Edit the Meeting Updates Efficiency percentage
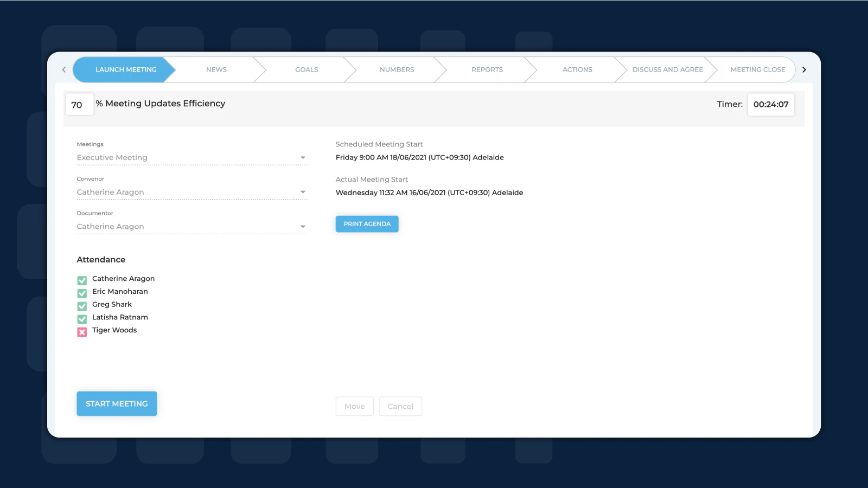868x488 pixels. point(79,104)
